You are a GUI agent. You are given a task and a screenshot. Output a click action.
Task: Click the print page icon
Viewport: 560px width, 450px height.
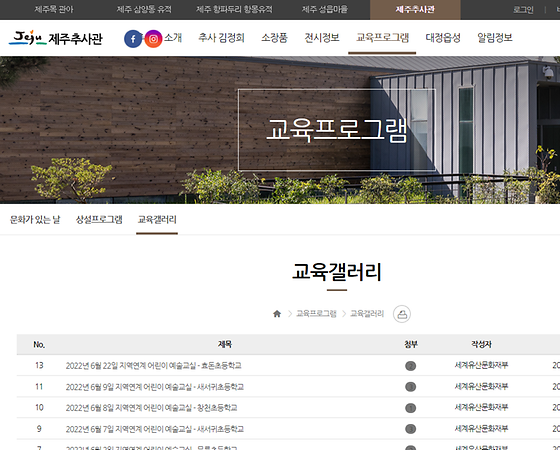pos(402,314)
